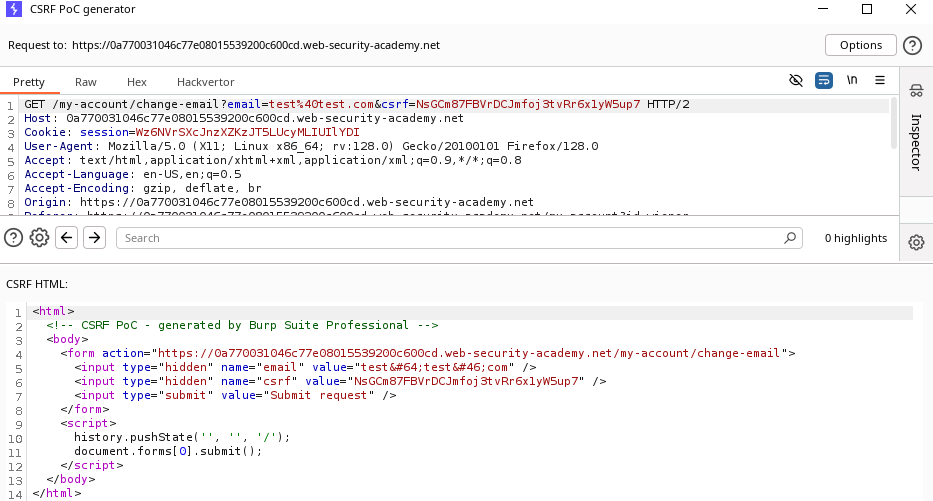
Task: Click the form action URL line
Action: [x=428, y=353]
